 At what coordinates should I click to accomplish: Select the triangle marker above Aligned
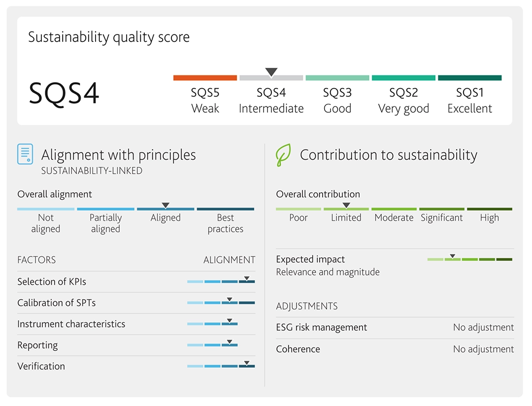[x=166, y=205]
